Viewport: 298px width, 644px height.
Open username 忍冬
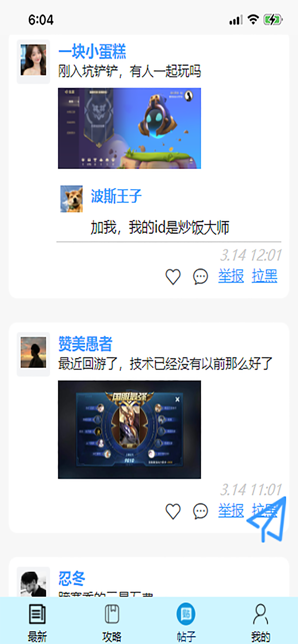tap(72, 578)
